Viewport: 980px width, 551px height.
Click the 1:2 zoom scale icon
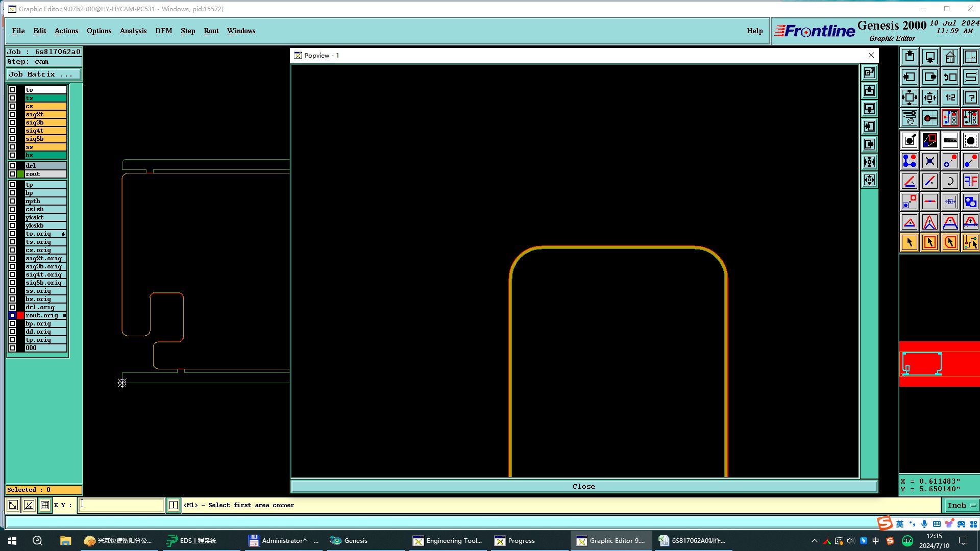tap(950, 97)
